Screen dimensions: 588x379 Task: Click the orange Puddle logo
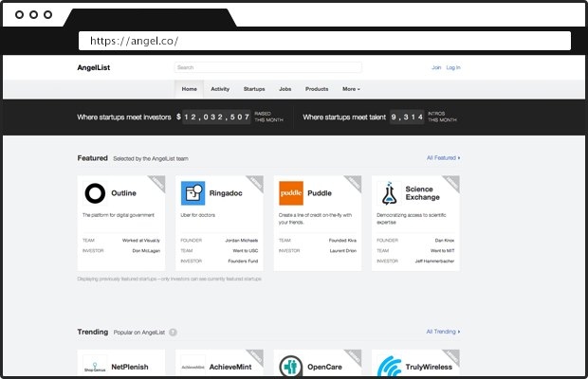(x=291, y=193)
